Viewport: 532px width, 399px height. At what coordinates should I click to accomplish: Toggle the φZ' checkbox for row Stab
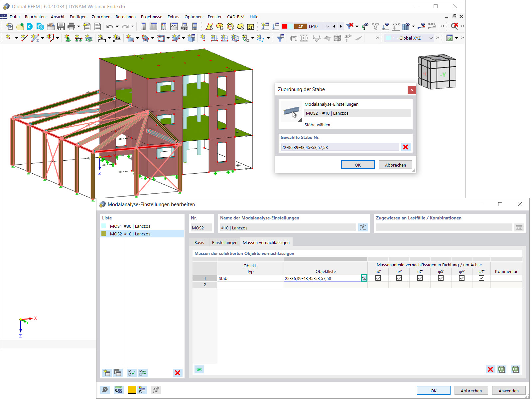click(481, 278)
